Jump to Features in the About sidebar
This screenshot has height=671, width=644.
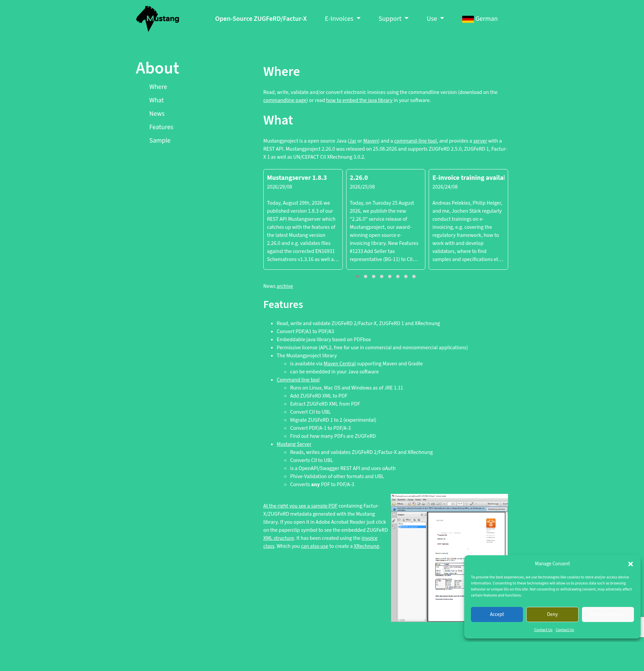tap(161, 127)
